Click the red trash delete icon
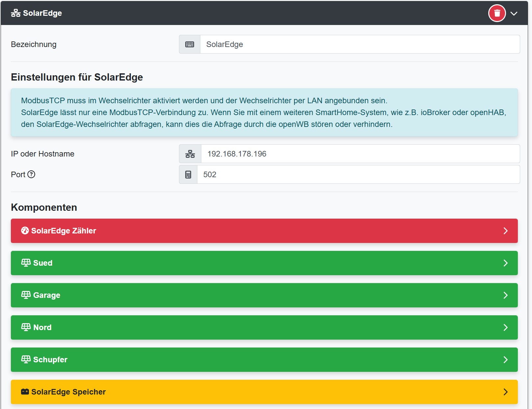Screen dimensions: 532x409 [497, 13]
